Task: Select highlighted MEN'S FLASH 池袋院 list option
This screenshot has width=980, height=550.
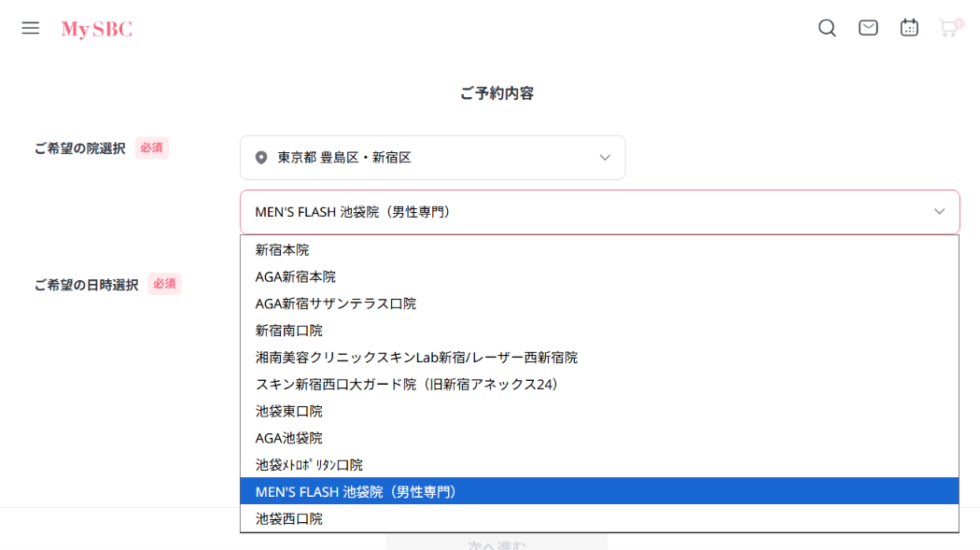Action: click(x=599, y=491)
